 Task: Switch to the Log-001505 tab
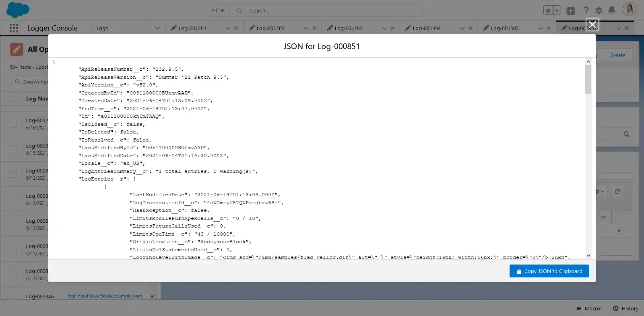click(x=504, y=28)
